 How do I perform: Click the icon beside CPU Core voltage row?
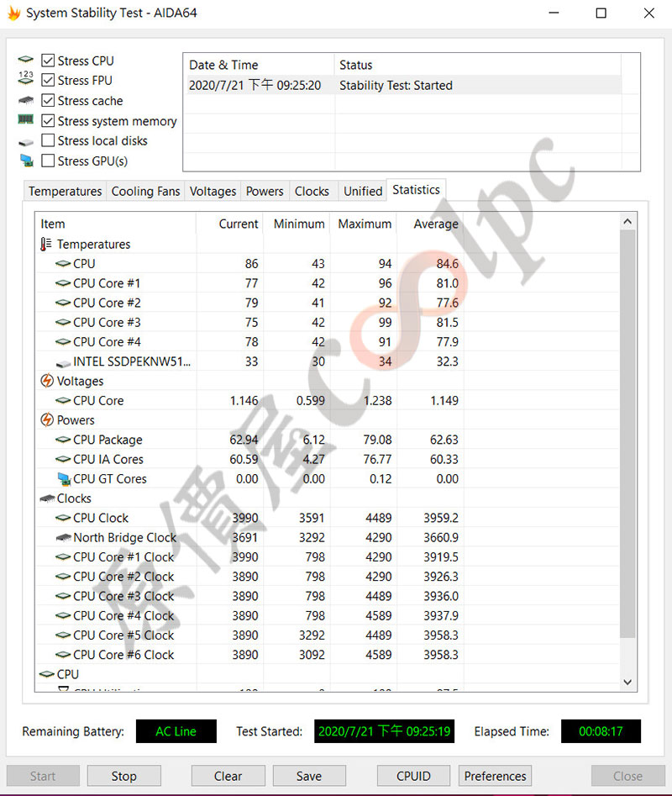point(63,400)
